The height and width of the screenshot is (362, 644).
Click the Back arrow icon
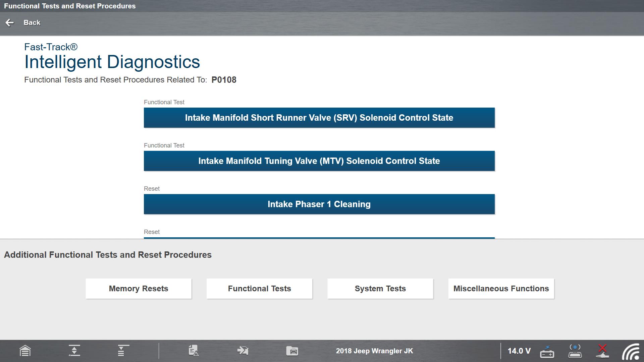pyautogui.click(x=10, y=22)
